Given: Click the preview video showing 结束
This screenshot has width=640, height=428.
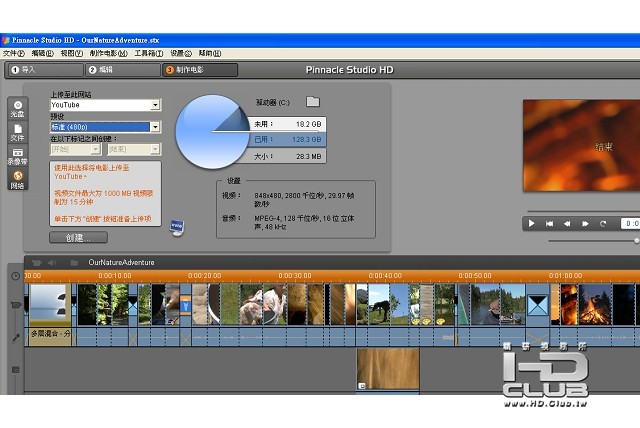Looking at the screenshot, I should pyautogui.click(x=581, y=146).
